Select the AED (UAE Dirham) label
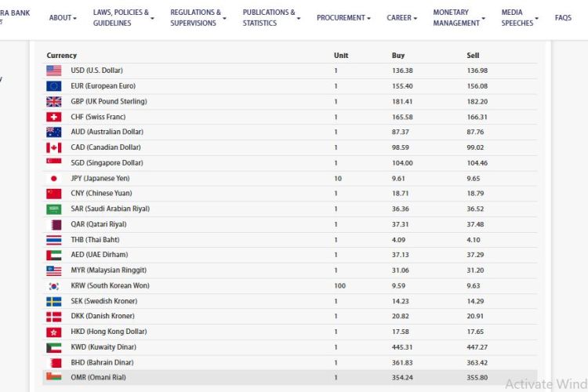The image size is (588, 392). pos(100,255)
